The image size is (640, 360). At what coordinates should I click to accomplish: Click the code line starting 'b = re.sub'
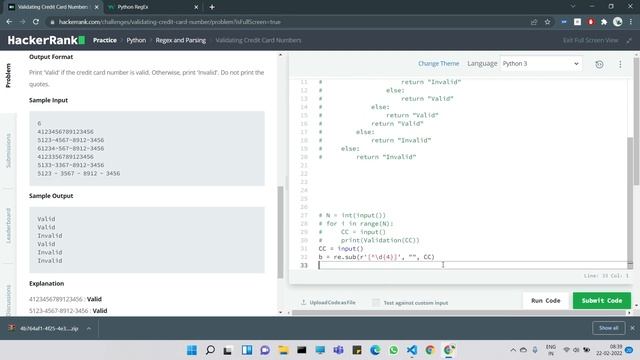click(x=376, y=257)
